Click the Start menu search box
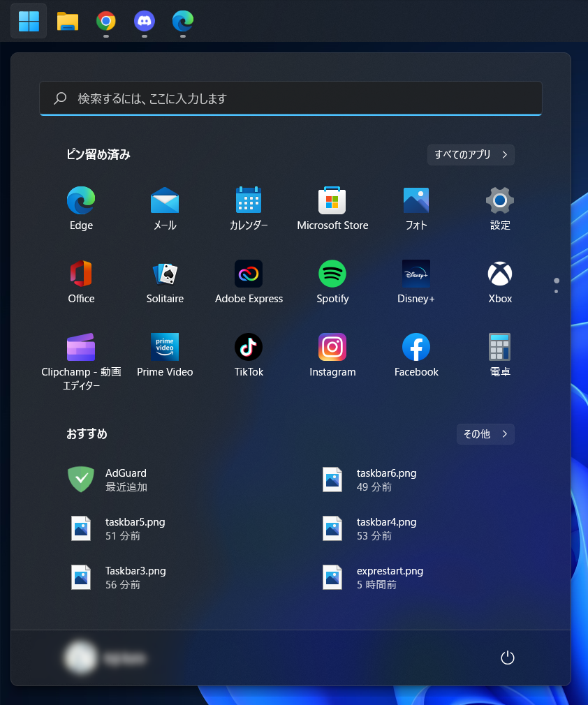This screenshot has height=705, width=588. (x=291, y=98)
